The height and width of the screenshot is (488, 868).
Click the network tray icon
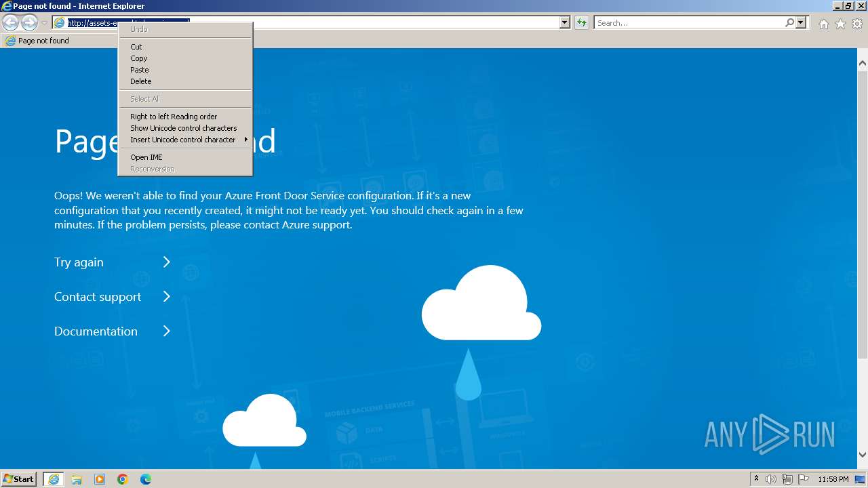787,479
